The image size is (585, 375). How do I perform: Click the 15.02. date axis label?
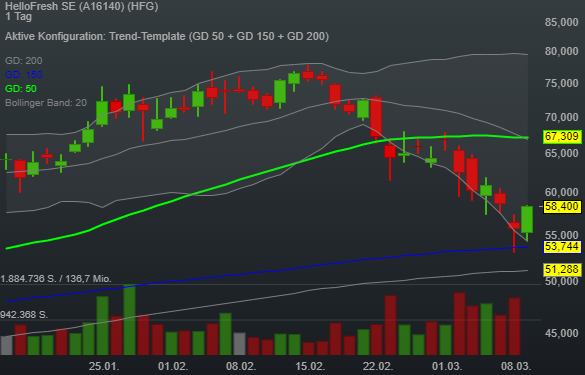pyautogui.click(x=310, y=366)
